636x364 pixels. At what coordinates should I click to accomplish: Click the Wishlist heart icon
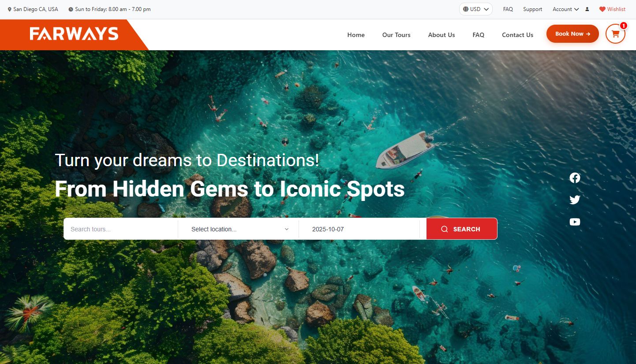602,9
